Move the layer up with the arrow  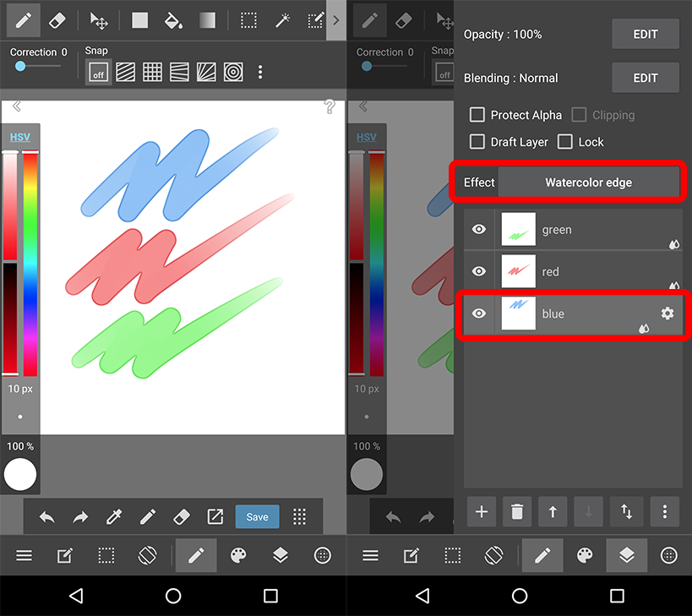click(553, 512)
